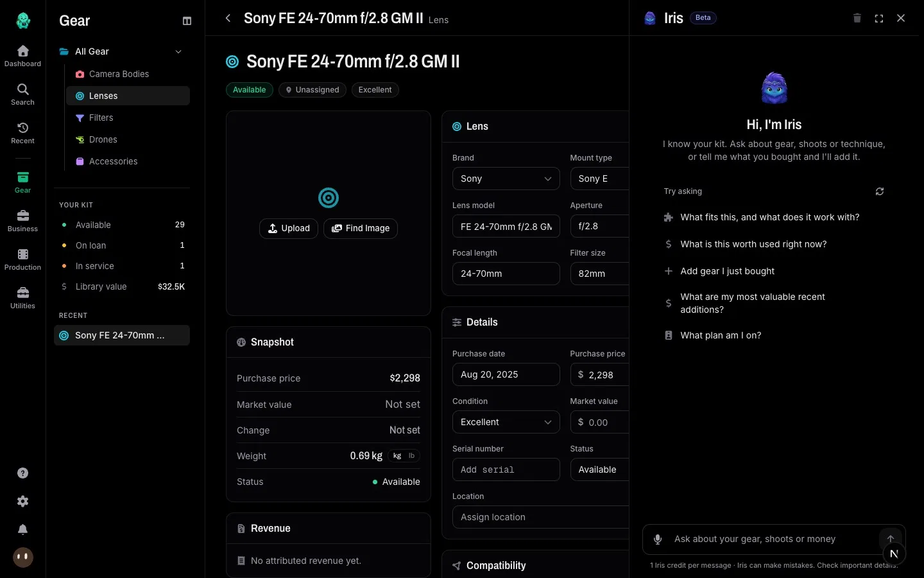
Task: Click the Unassigned location badge
Action: [x=312, y=90]
